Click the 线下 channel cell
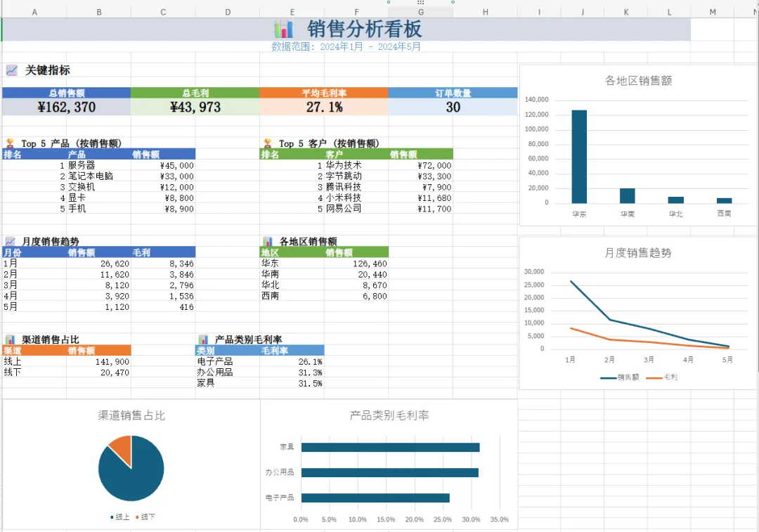The width and height of the screenshot is (759, 532). click(34, 372)
